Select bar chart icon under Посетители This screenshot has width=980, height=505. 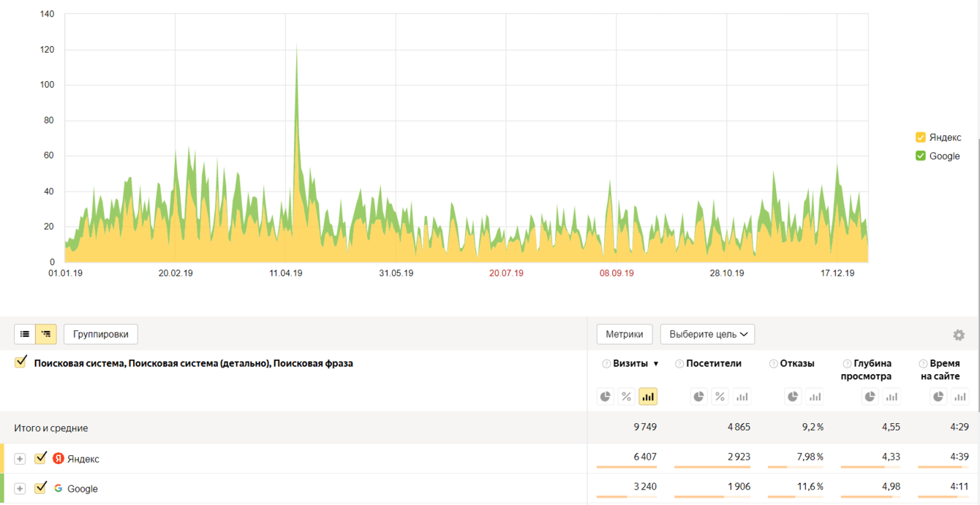742,396
